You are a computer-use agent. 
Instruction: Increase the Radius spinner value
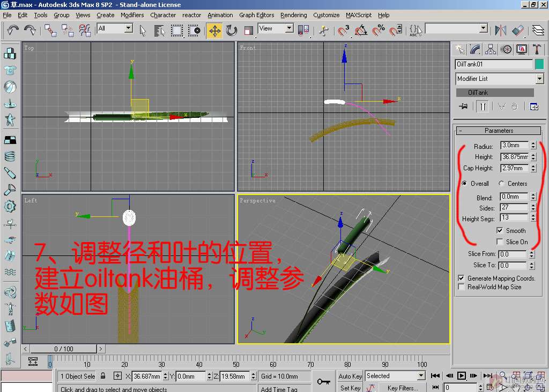point(533,143)
